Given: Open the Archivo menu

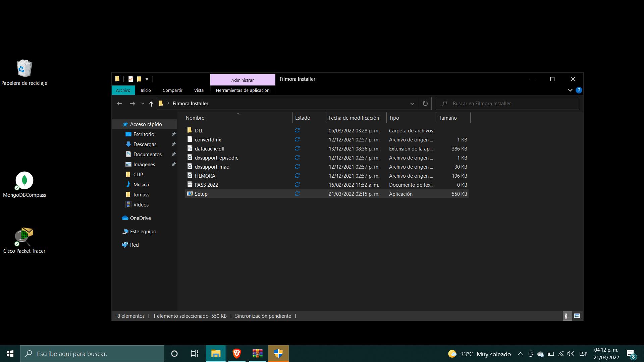Looking at the screenshot, I should coord(123,90).
